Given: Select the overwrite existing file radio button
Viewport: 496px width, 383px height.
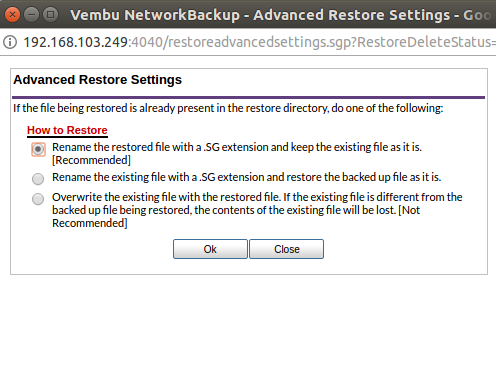Looking at the screenshot, I should point(38,199).
